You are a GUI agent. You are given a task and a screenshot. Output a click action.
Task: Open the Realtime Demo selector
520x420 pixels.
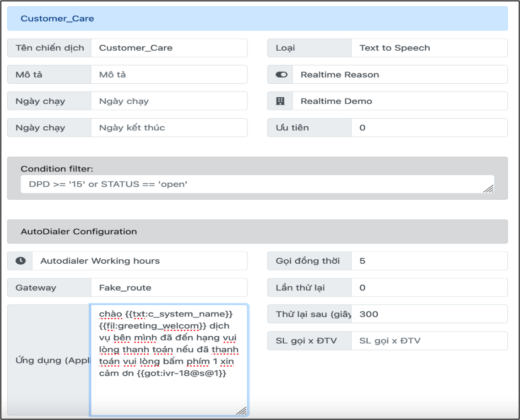point(399,101)
